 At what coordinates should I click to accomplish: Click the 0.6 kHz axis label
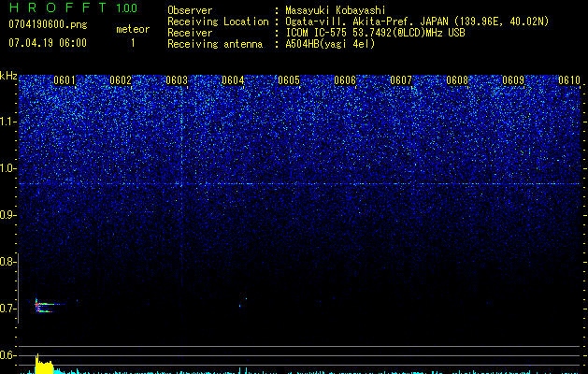tap(8, 355)
